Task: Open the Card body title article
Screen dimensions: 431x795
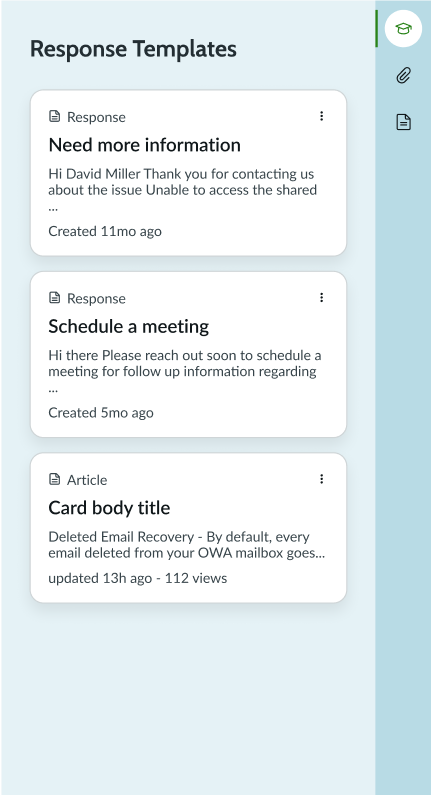Action: coord(110,508)
